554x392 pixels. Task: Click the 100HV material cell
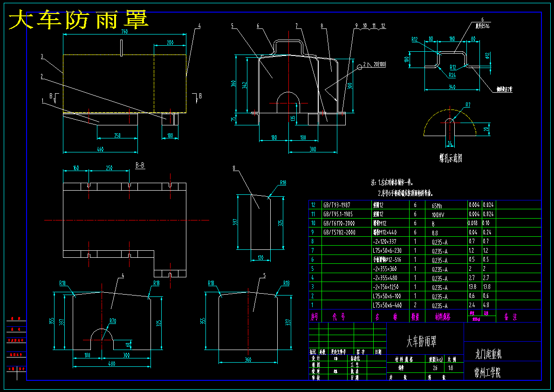click(x=438, y=214)
